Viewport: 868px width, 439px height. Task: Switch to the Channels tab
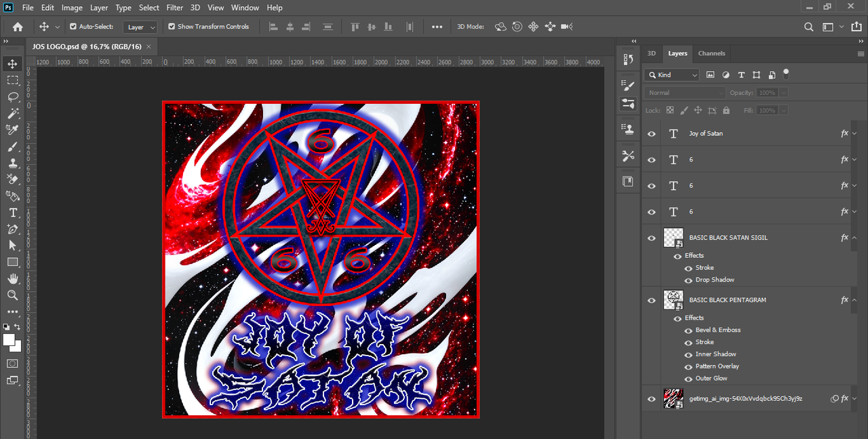tap(711, 53)
